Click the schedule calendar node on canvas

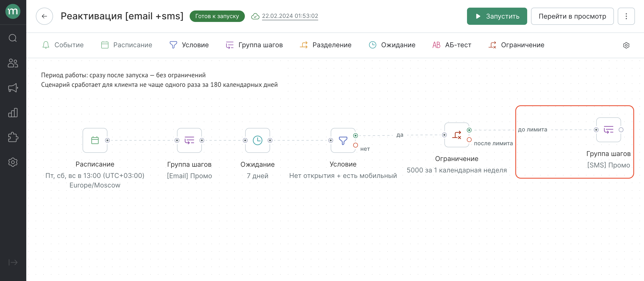tap(95, 140)
